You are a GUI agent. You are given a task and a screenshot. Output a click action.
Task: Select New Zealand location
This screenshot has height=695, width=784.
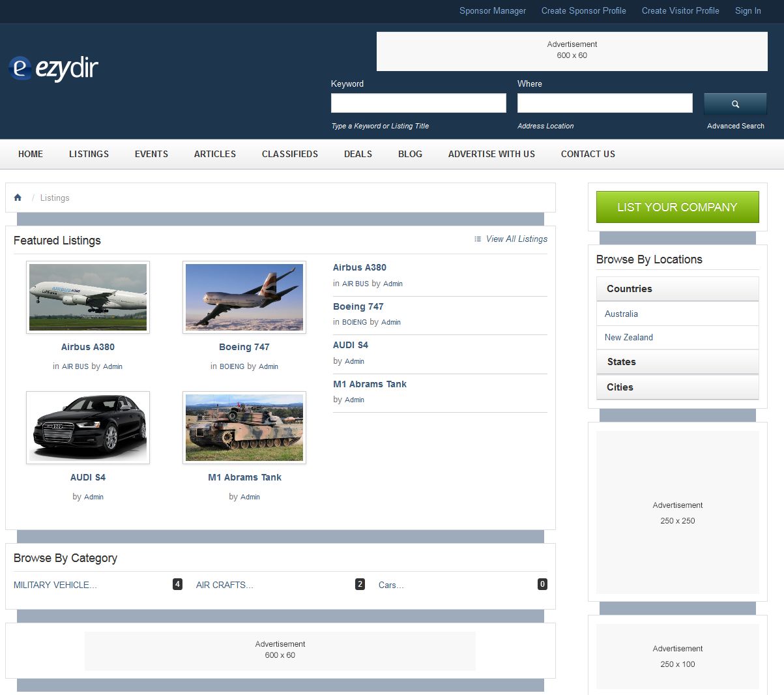[x=629, y=337]
